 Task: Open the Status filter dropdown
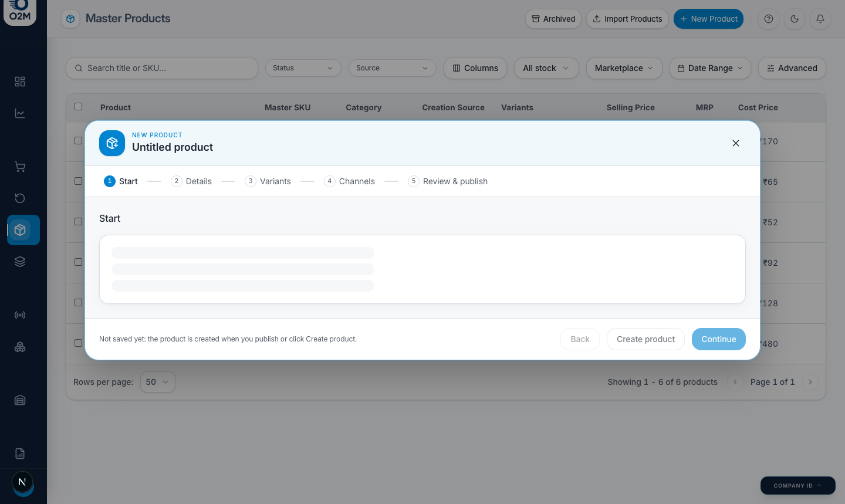coord(303,68)
